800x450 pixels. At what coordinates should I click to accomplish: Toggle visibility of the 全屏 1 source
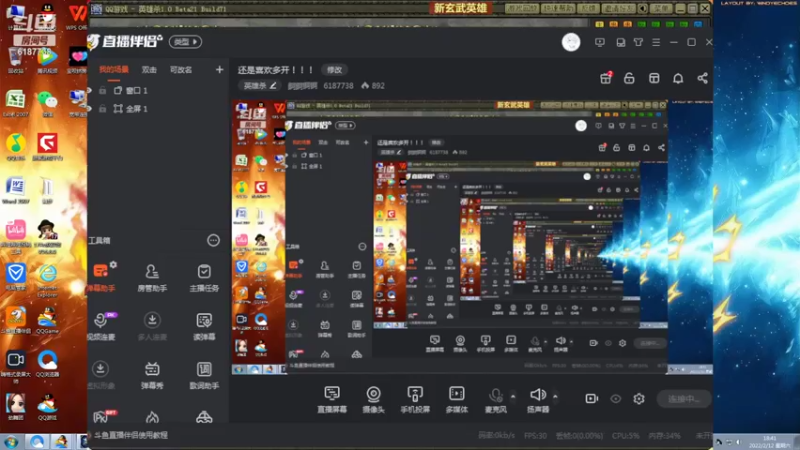click(90, 109)
